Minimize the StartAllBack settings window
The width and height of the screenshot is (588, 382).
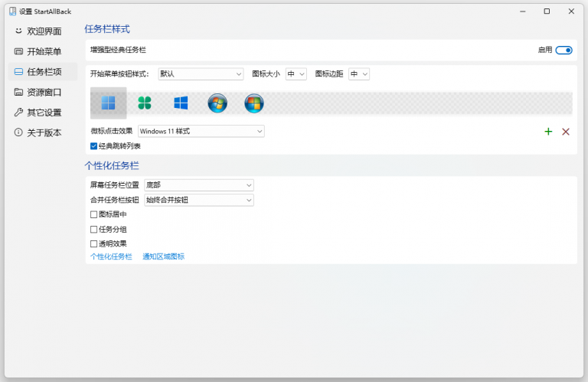pos(522,11)
